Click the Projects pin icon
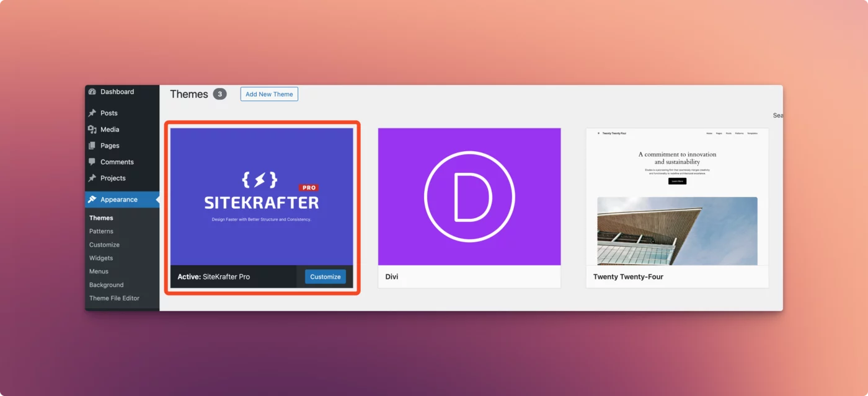Screen dimensions: 868x396 (x=92, y=178)
